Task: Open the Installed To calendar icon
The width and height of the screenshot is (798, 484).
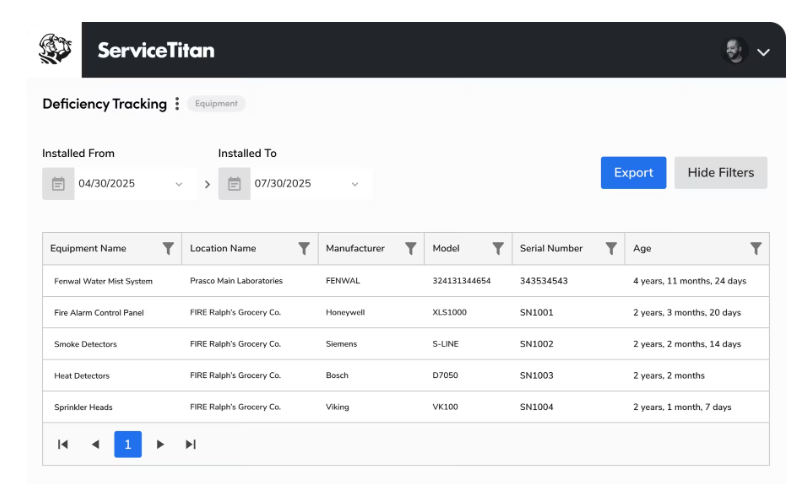Action: (x=234, y=184)
